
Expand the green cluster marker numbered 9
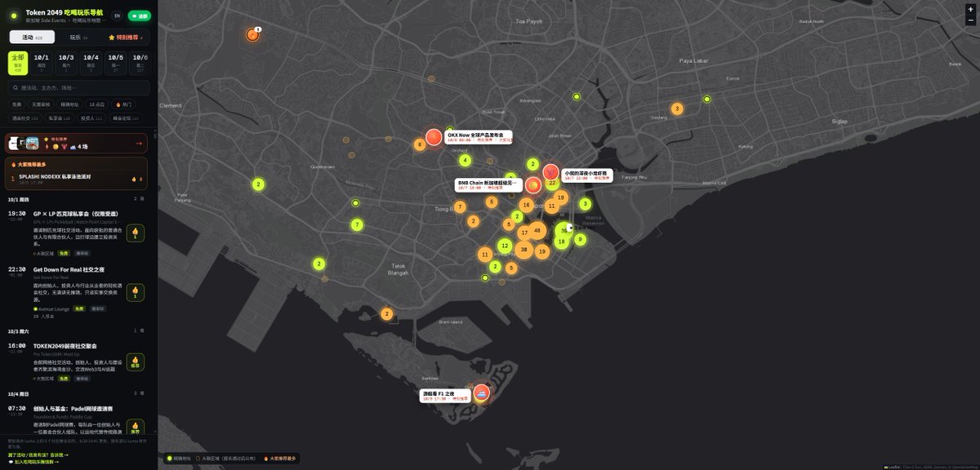[x=579, y=239]
